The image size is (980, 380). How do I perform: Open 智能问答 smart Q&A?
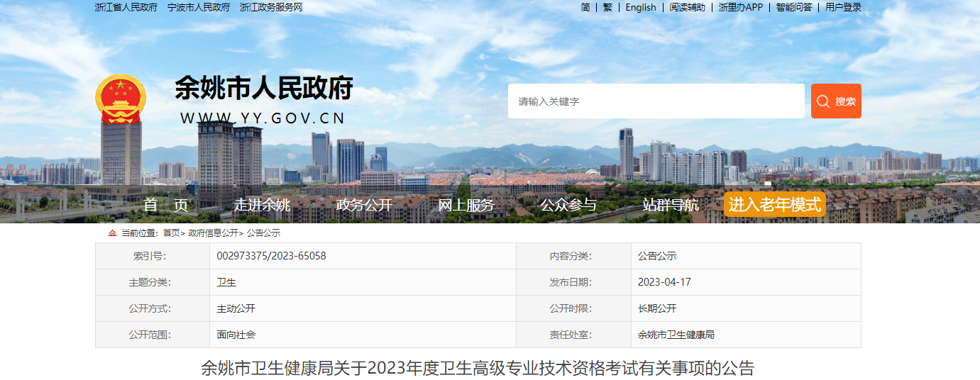pyautogui.click(x=794, y=7)
